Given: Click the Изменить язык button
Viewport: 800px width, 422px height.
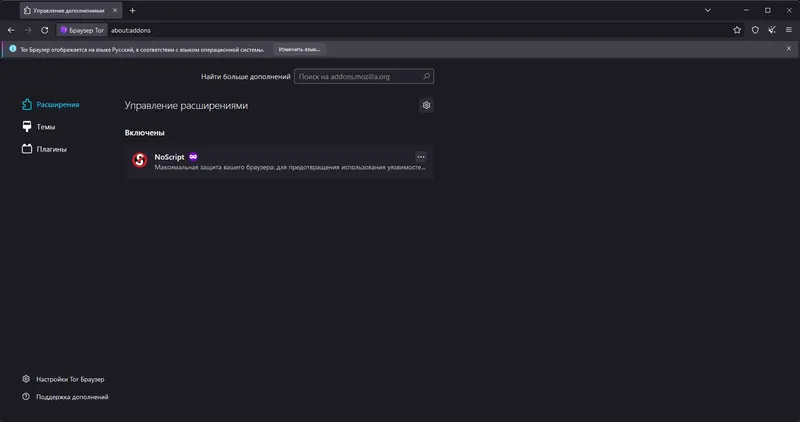Looking at the screenshot, I should [299, 49].
